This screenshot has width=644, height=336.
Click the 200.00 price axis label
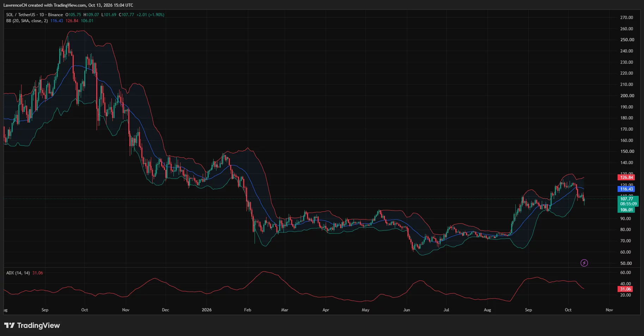[x=627, y=96]
